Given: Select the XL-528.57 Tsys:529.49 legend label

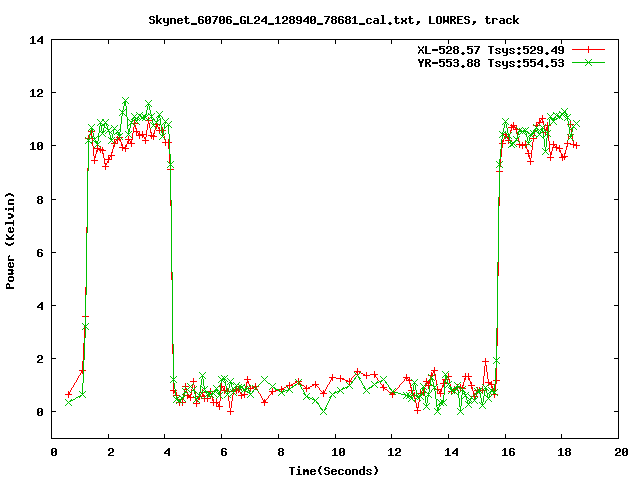Looking at the screenshot, I should pyautogui.click(x=491, y=50).
